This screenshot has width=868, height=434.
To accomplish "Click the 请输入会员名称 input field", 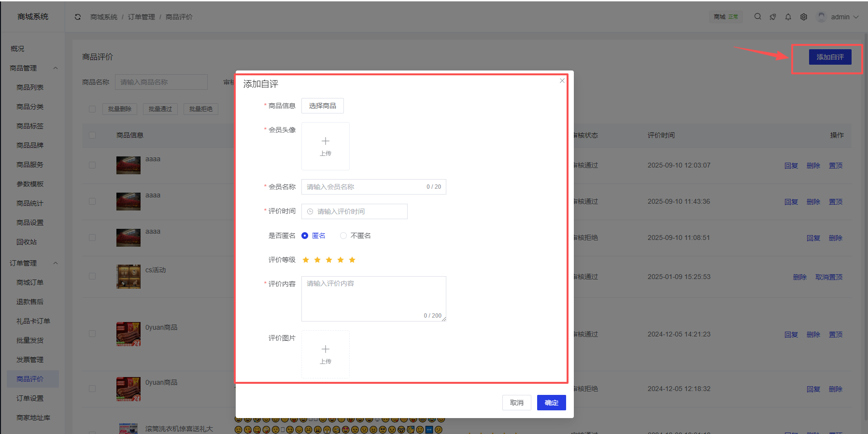I will coord(362,187).
